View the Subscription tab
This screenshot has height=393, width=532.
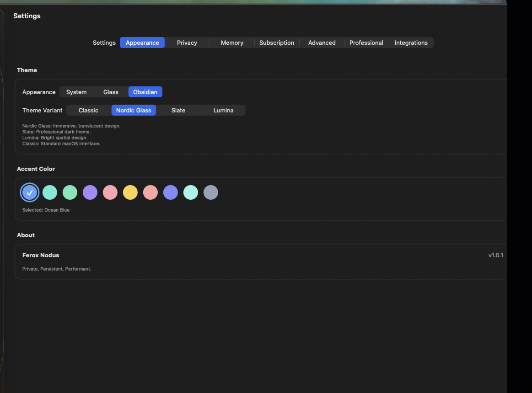click(276, 42)
